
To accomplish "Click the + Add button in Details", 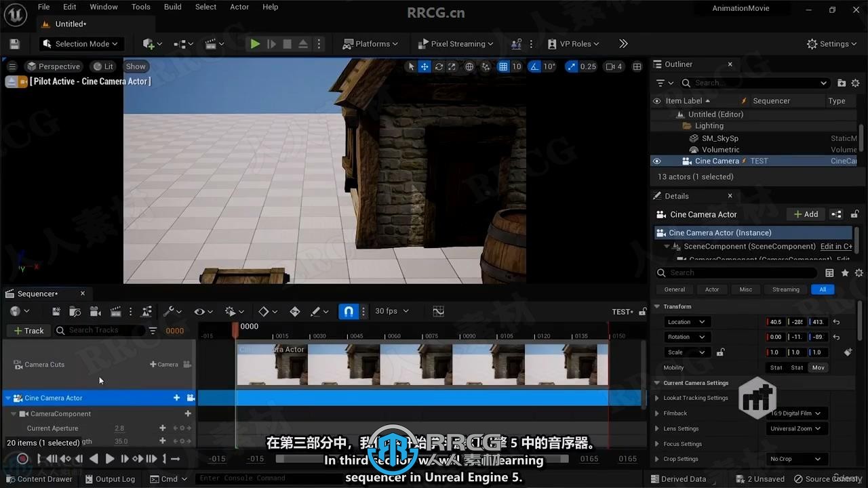I will pos(806,214).
